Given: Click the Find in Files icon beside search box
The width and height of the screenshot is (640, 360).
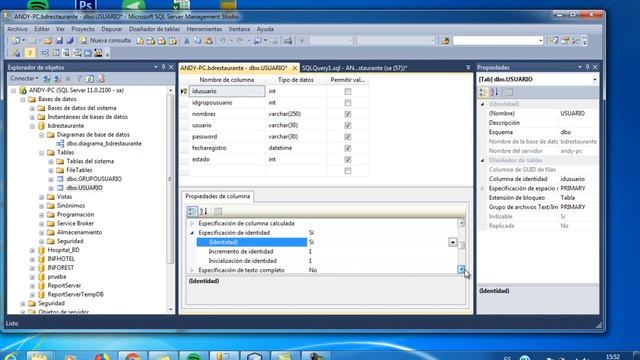Looking at the screenshot, I should click(445, 40).
